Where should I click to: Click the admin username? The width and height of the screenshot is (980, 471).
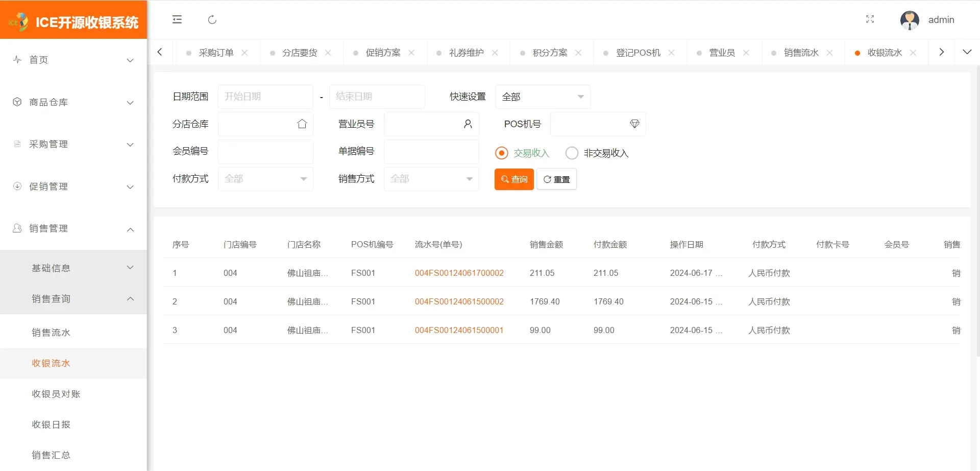[x=941, y=20]
